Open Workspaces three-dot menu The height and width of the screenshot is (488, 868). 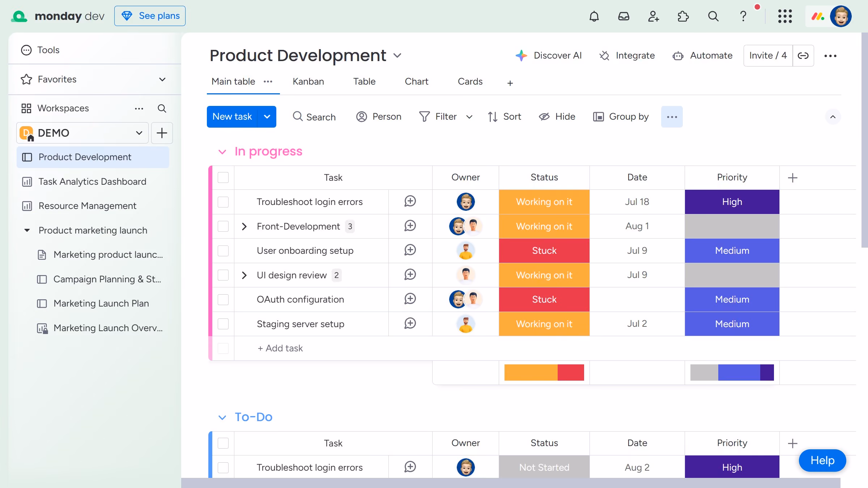139,108
